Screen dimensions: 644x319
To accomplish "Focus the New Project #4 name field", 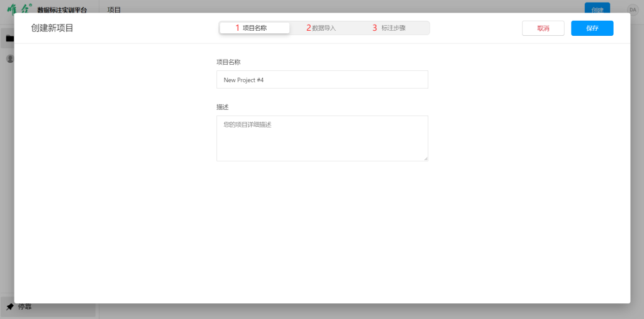I will click(322, 80).
